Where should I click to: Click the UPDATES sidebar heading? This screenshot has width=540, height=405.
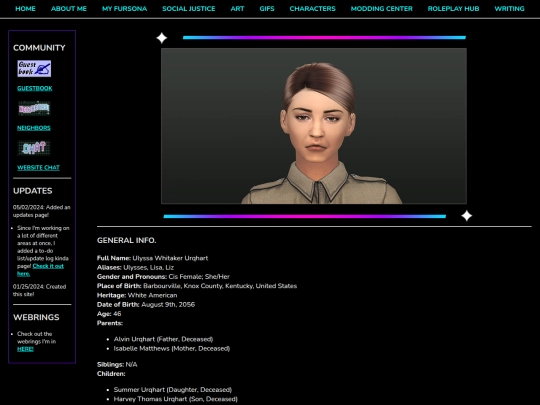(33, 191)
